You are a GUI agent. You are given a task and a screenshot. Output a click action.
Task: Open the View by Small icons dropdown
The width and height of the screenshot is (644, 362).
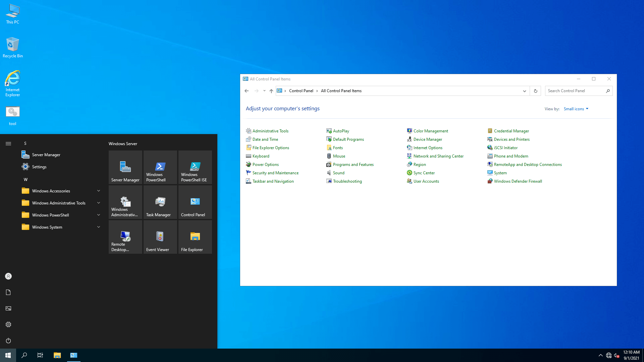576,109
